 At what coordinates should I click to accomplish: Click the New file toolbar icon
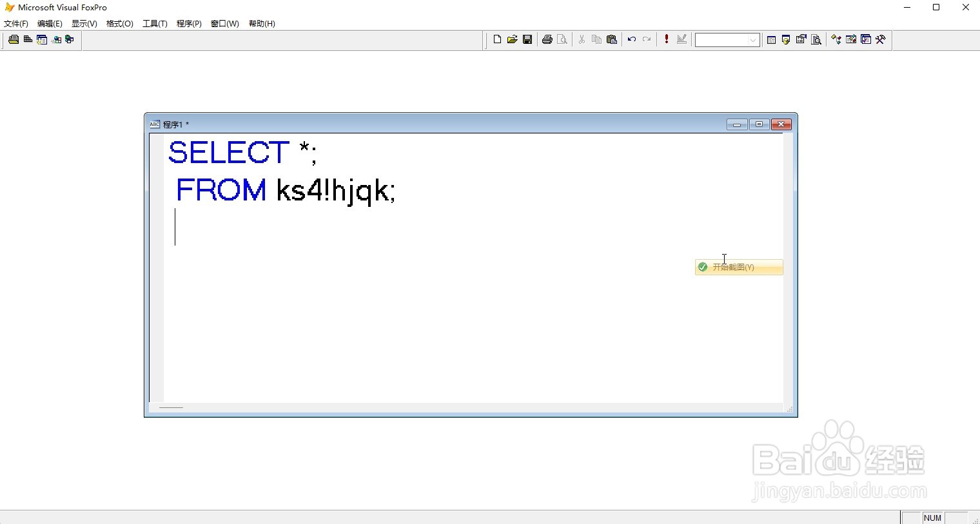pos(497,40)
